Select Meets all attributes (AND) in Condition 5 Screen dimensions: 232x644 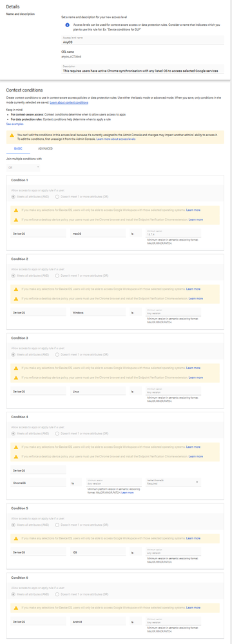click(14, 525)
